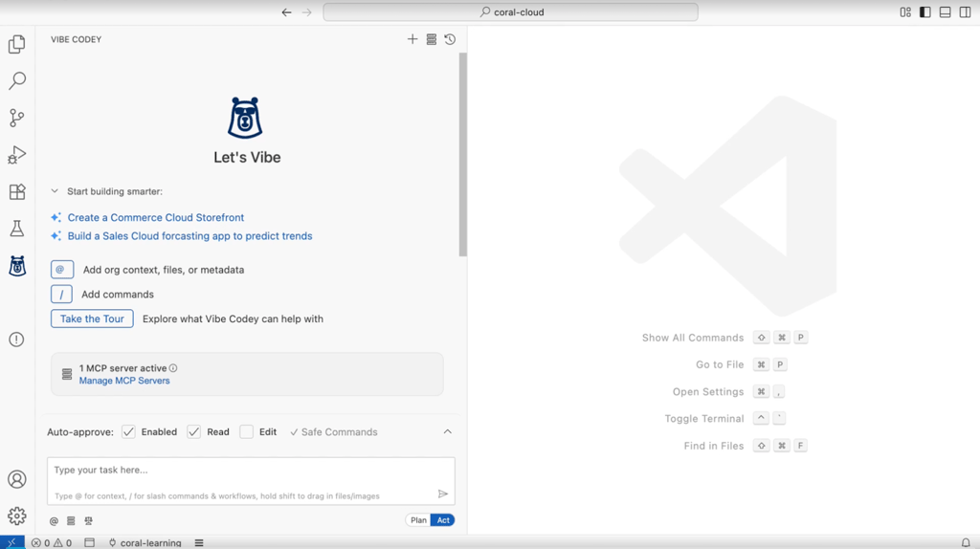Click the server icon below task input
The image size is (980, 549).
click(71, 521)
